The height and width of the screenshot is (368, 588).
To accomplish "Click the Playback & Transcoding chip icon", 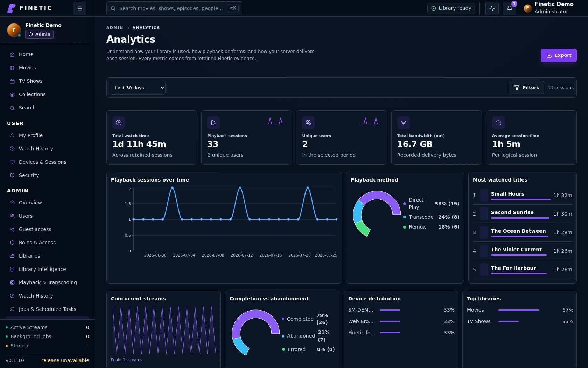I will [x=12, y=282].
